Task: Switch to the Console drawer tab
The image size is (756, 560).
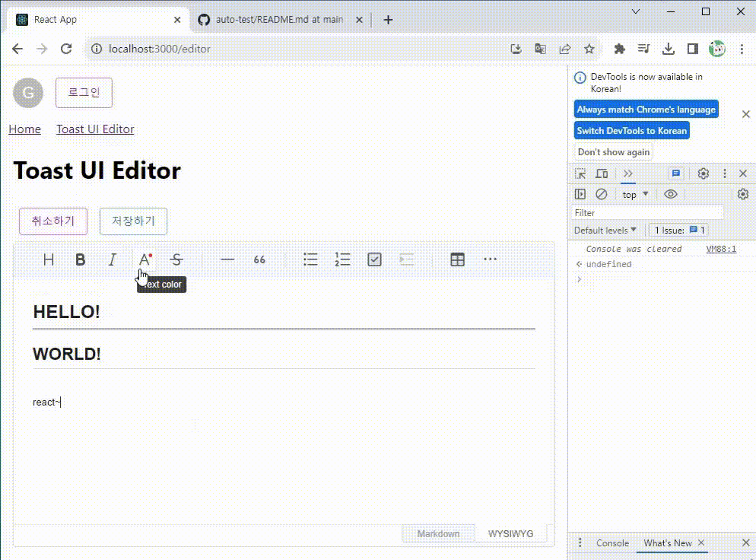Action: (x=612, y=543)
